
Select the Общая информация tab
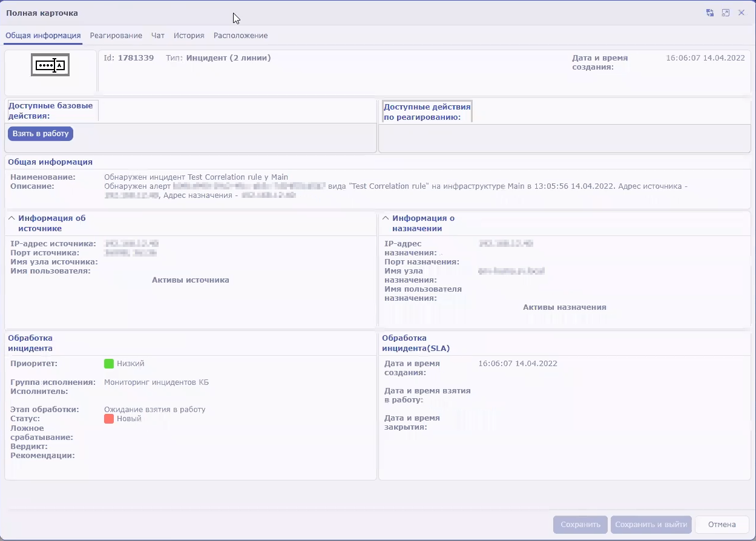pos(42,36)
